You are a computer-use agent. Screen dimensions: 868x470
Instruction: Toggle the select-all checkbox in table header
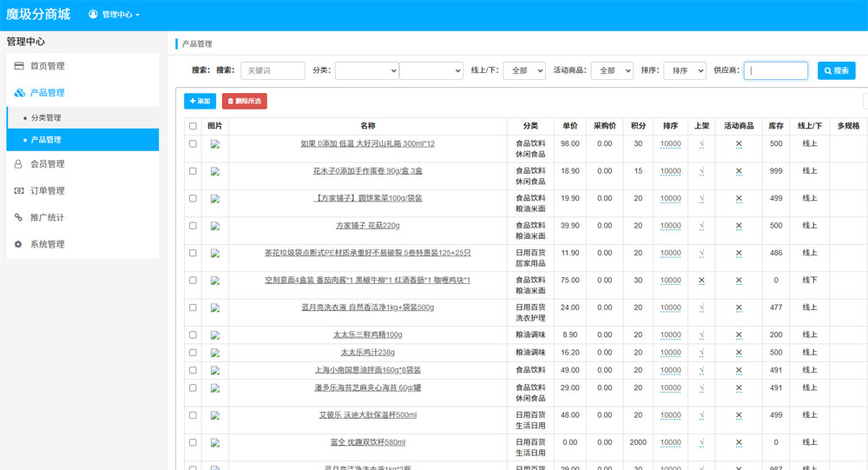click(193, 126)
